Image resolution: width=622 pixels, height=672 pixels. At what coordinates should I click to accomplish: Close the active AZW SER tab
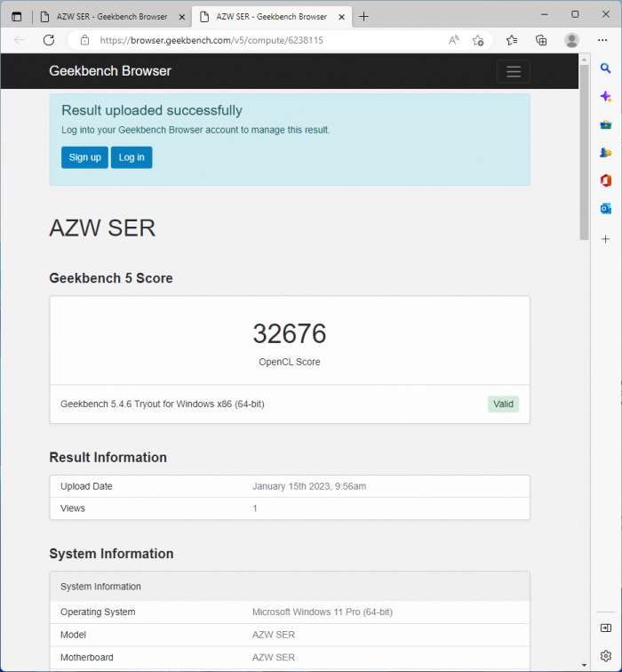point(342,17)
